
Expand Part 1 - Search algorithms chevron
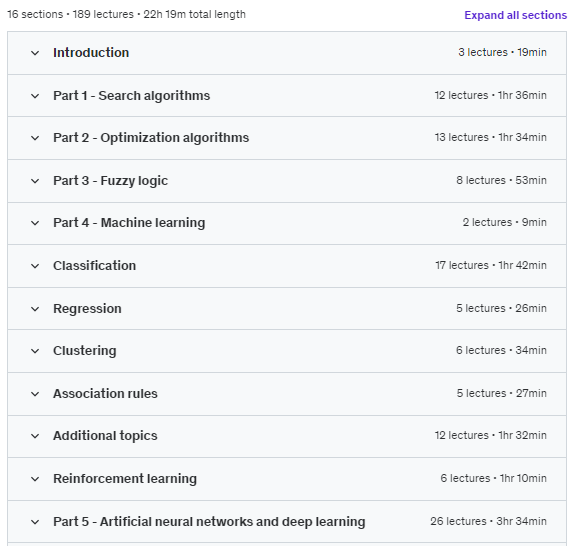coord(35,96)
